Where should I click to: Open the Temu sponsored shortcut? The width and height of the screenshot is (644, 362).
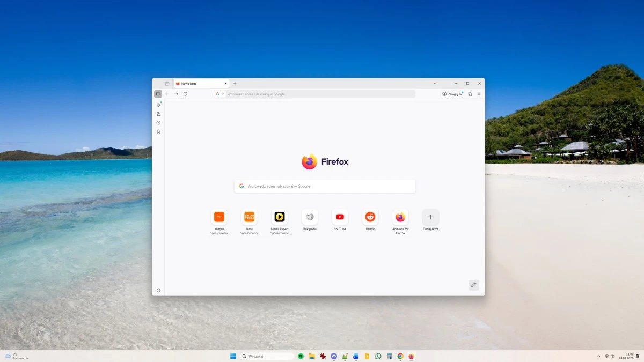coord(249,217)
